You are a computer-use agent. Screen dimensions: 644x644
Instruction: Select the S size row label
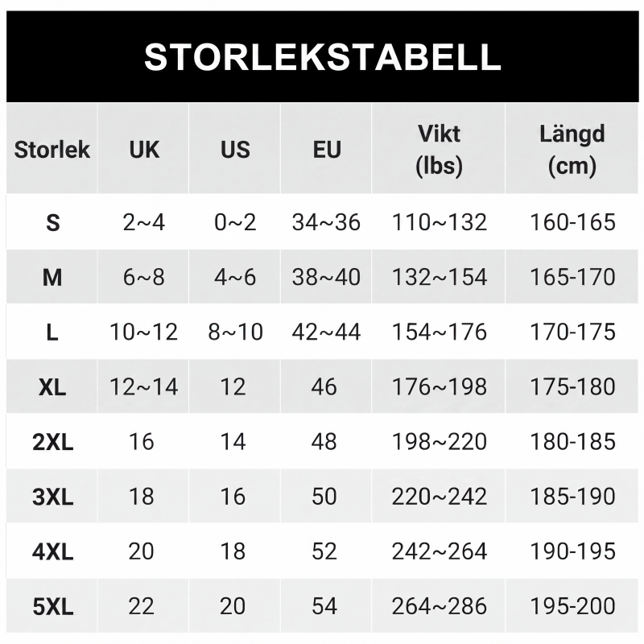tap(52, 223)
